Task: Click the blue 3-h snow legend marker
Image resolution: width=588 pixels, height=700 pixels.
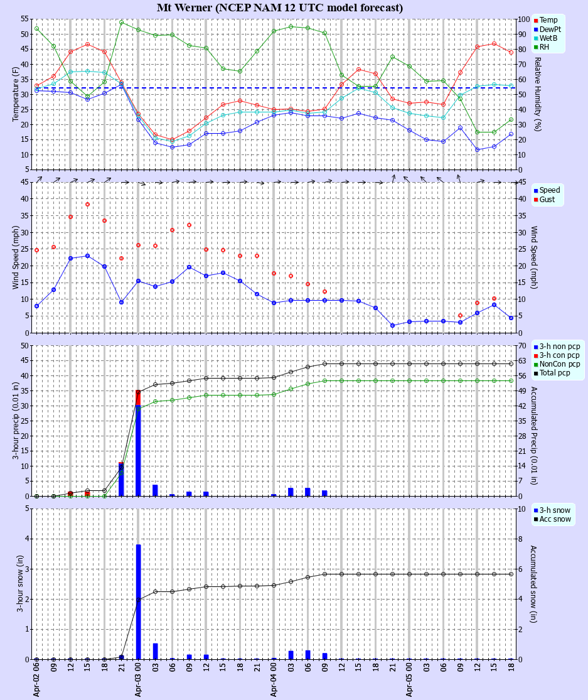Action: [537, 510]
